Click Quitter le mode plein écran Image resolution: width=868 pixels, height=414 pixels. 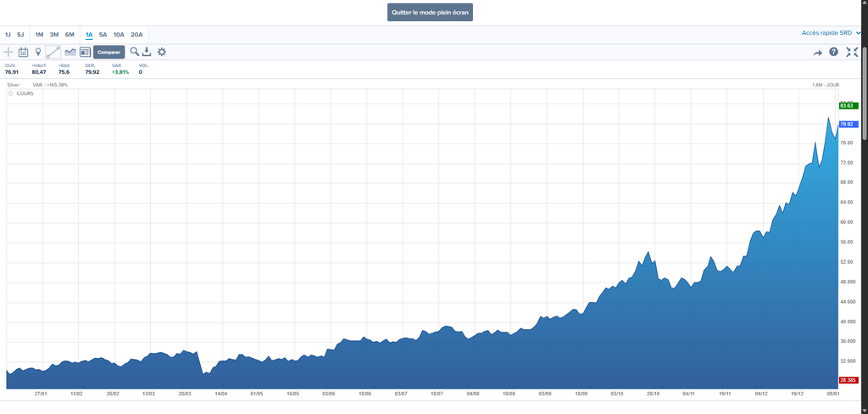[x=430, y=13]
